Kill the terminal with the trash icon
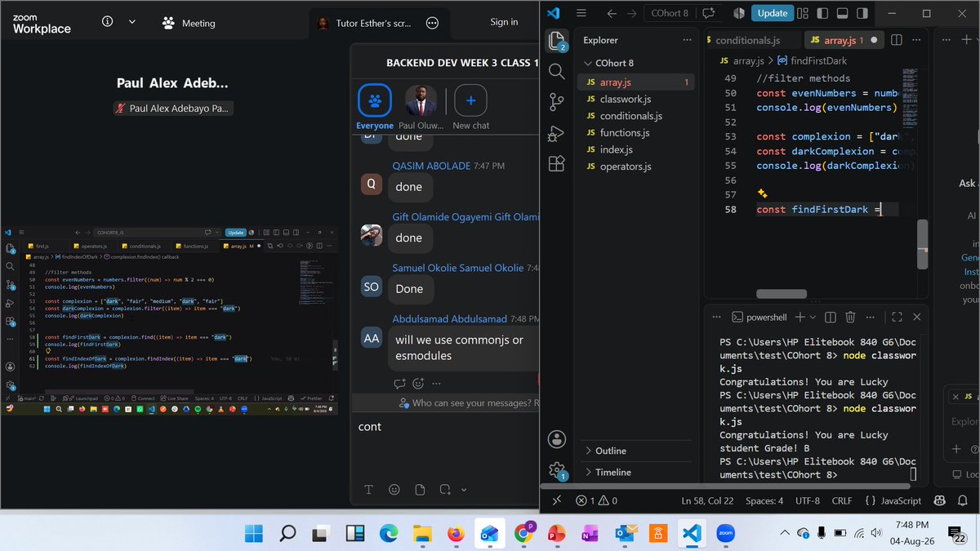 [x=850, y=317]
